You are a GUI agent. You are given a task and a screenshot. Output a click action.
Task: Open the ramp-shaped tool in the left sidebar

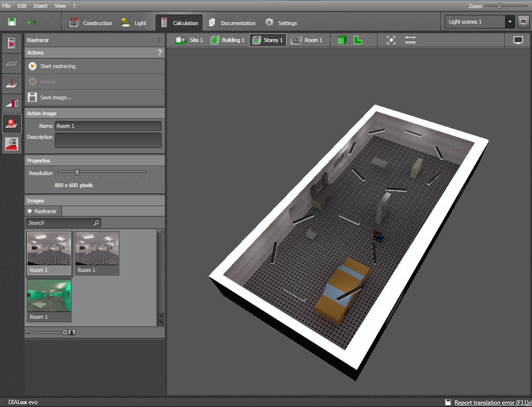tap(12, 103)
